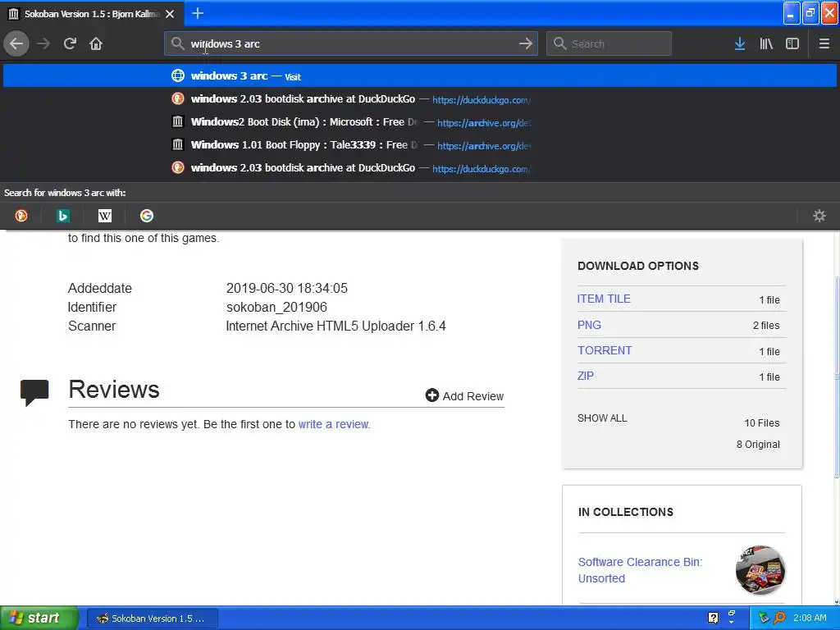This screenshot has width=840, height=630.
Task: Click the '10 Files' count
Action: 762,423
